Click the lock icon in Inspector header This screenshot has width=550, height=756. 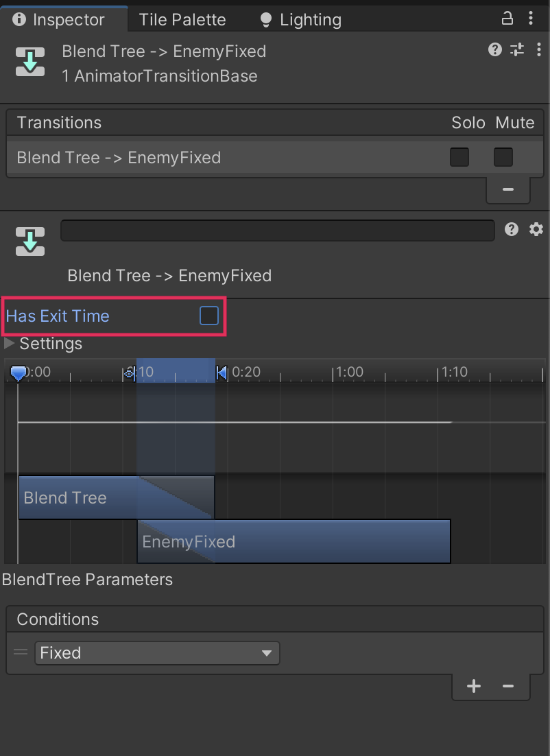507,19
